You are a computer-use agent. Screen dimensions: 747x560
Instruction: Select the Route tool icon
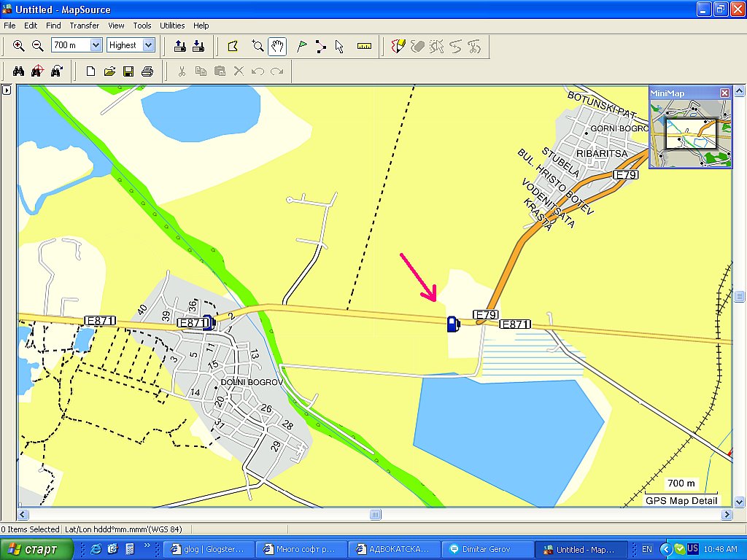[321, 46]
